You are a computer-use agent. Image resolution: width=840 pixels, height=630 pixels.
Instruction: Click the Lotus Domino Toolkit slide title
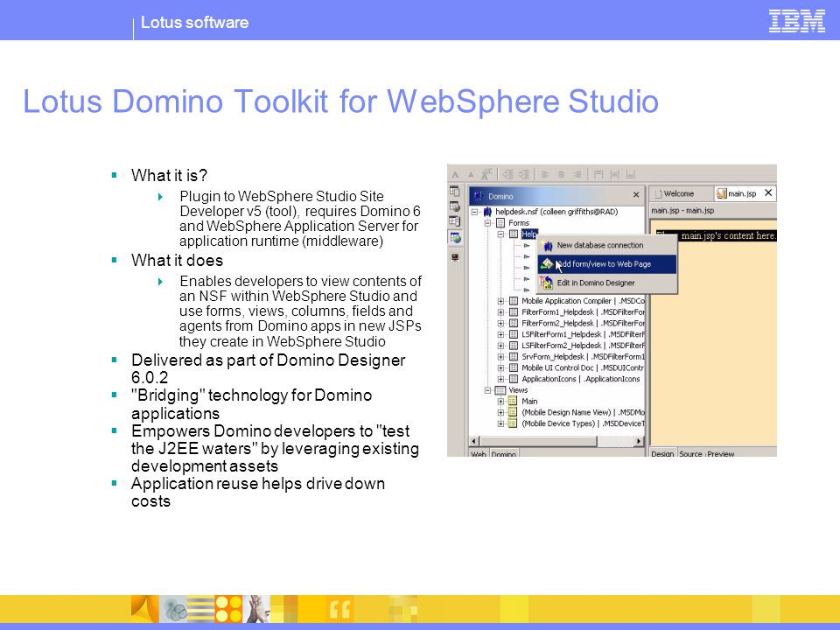tap(340, 101)
